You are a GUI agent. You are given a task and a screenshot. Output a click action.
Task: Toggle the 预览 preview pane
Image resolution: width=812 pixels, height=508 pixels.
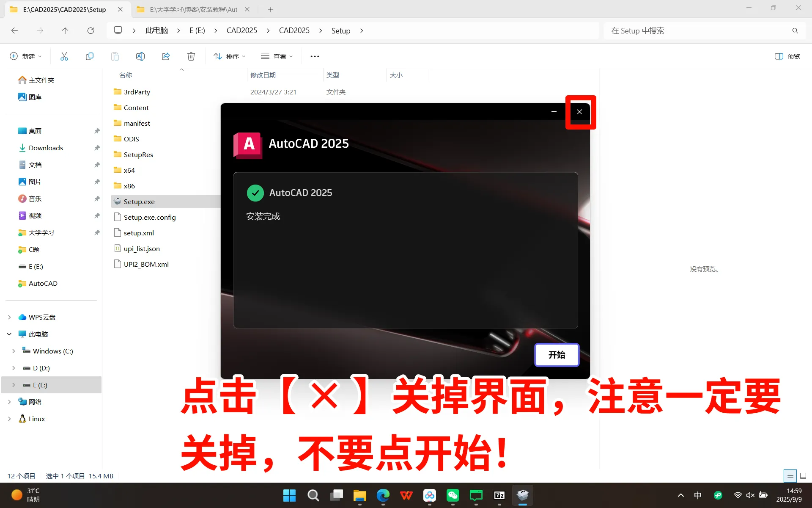pos(787,56)
